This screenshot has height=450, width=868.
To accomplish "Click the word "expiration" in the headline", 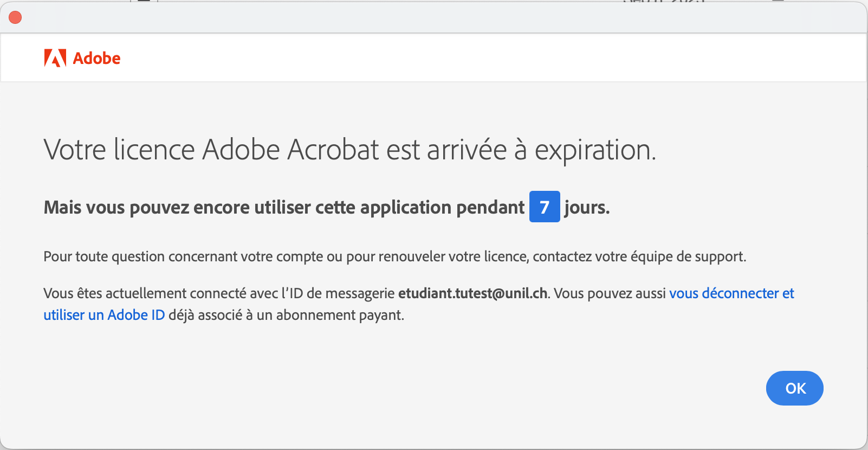I will (x=594, y=150).
